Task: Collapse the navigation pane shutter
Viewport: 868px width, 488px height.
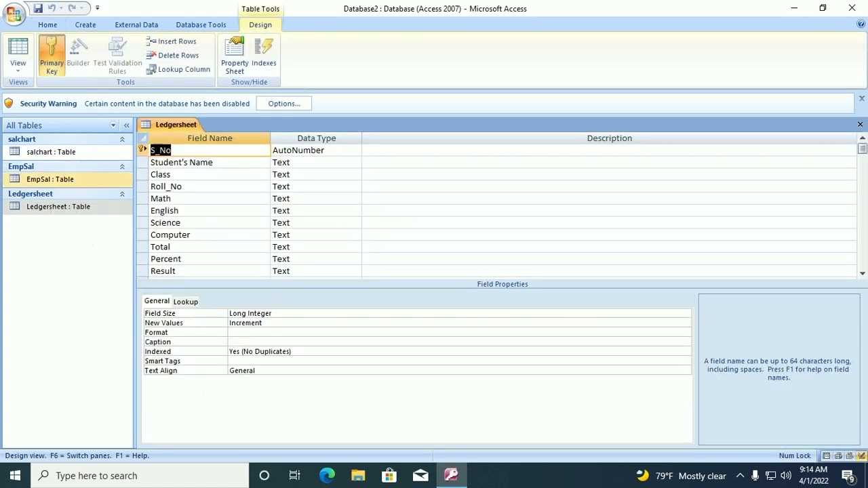Action: pyautogui.click(x=126, y=125)
